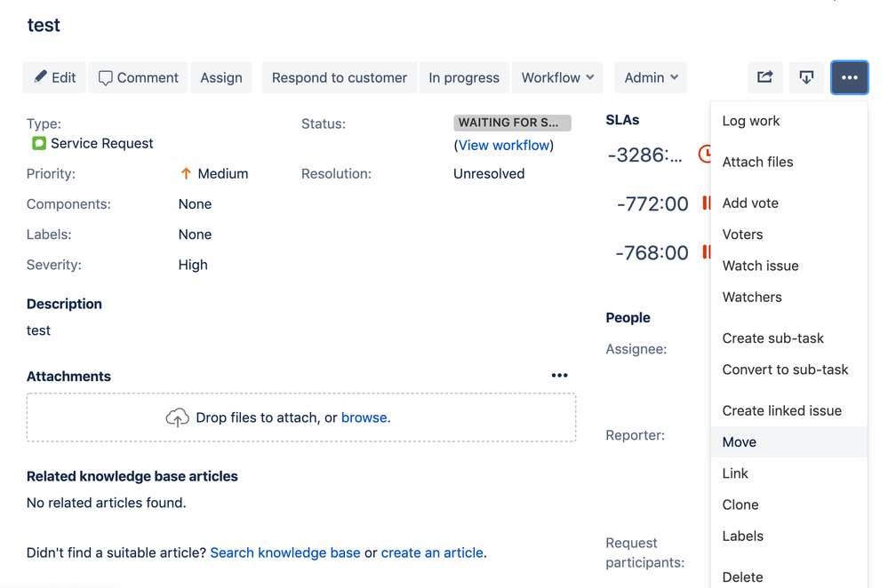Click the cloud upload icon in the attachment zone
Screen dimensions: 888x588
tap(177, 417)
